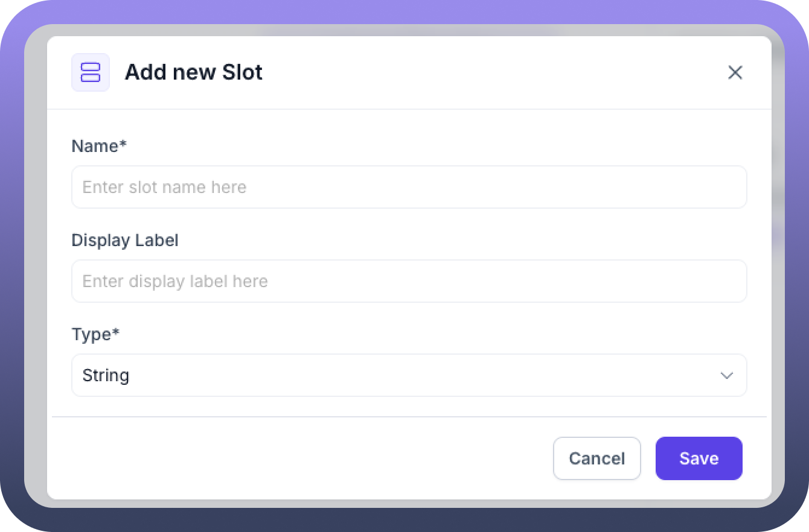
Task: Click the "Add new Slot" dialog title
Action: pos(194,72)
